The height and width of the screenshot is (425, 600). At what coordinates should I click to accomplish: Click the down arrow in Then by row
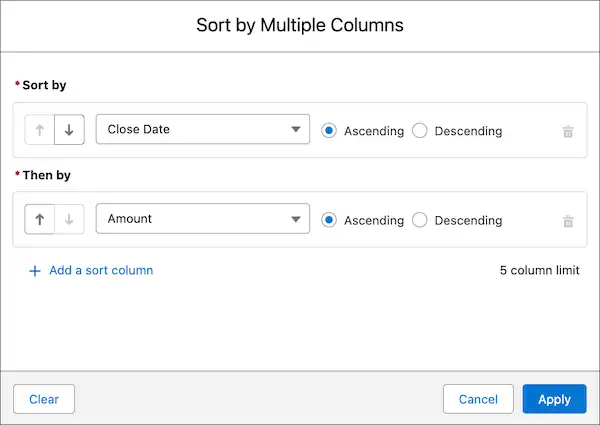point(68,220)
